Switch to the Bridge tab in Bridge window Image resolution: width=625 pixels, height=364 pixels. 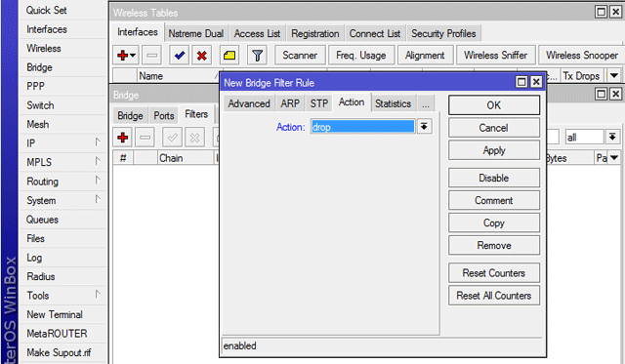pyautogui.click(x=130, y=115)
